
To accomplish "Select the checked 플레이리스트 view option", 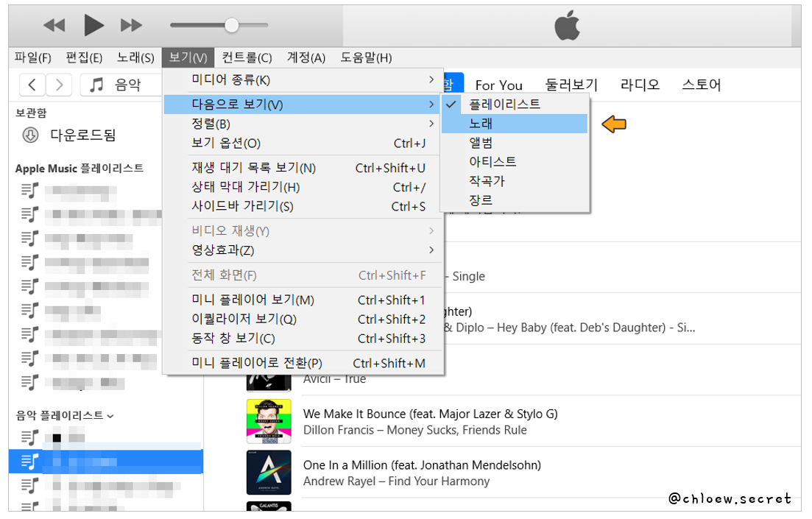I will (515, 105).
